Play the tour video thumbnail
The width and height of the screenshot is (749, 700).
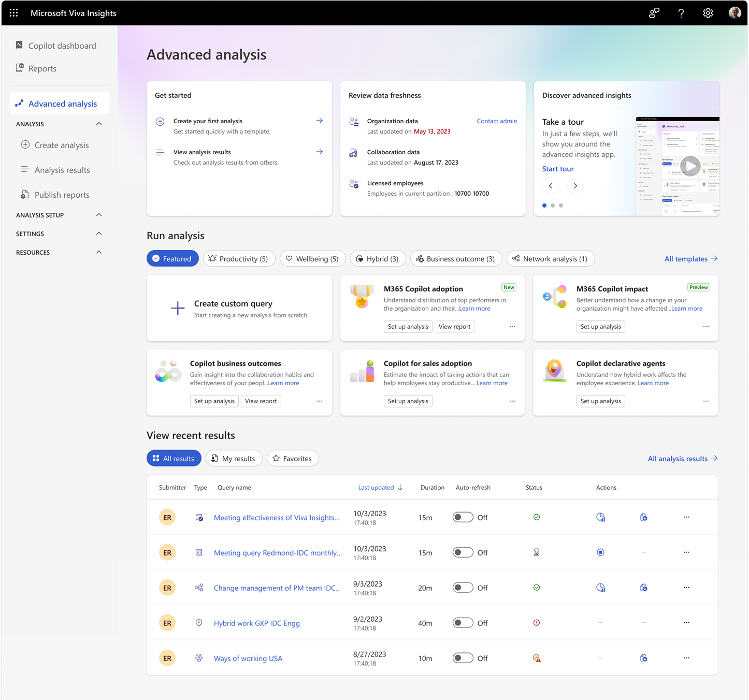[x=690, y=166]
